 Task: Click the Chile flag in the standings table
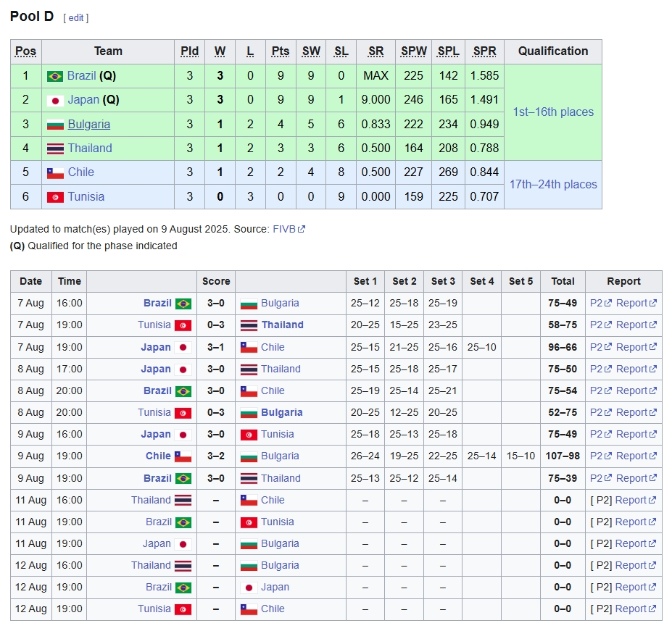55,172
